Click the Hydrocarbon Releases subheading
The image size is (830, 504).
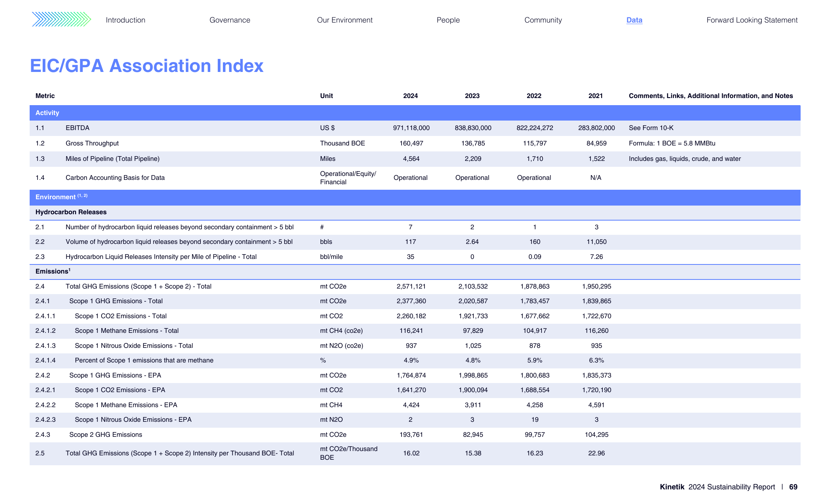coord(71,212)
